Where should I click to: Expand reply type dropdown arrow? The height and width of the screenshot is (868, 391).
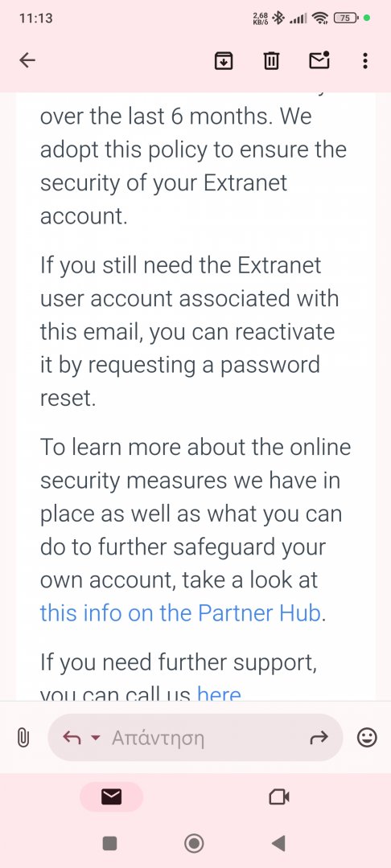coord(95,738)
